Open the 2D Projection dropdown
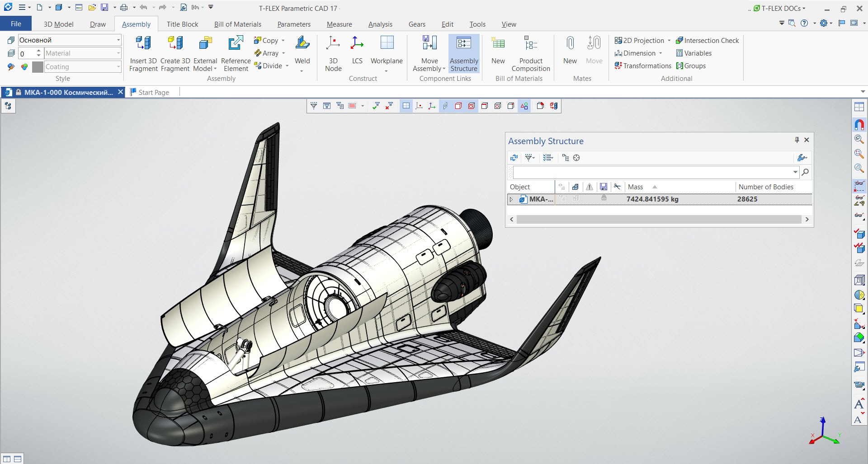 pos(669,41)
